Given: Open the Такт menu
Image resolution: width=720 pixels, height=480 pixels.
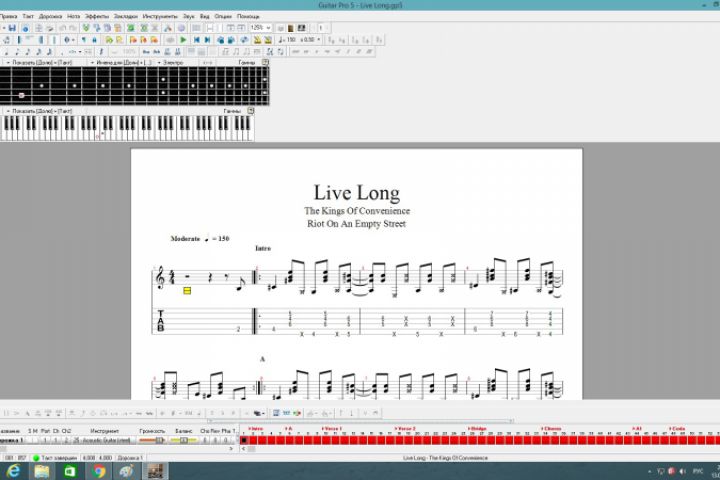Looking at the screenshot, I should pos(28,17).
